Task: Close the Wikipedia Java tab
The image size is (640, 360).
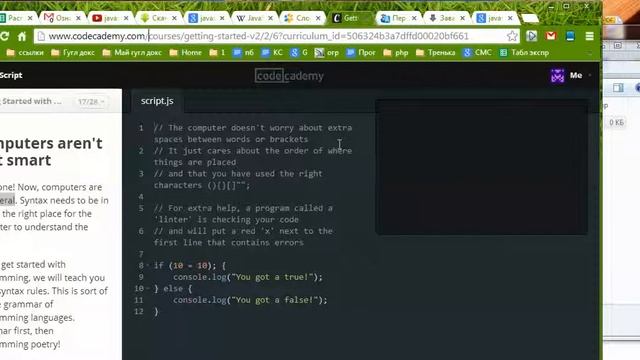Action: [x=270, y=18]
